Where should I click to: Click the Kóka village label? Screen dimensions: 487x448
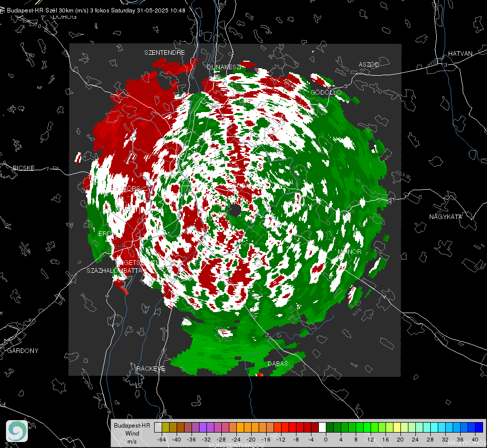tap(403, 175)
